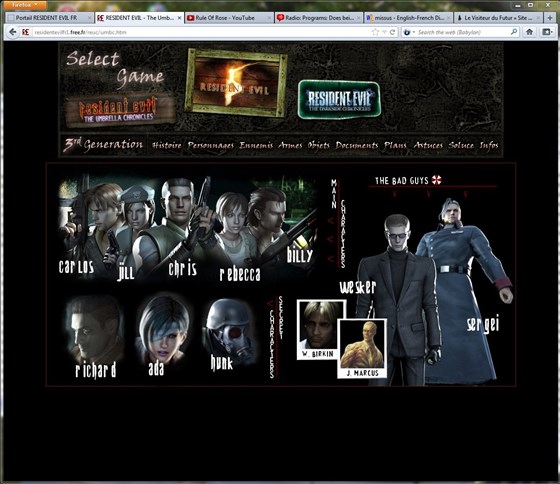Open URL history dropdown arrow
Screen dimensions: 560x484
[384, 32]
